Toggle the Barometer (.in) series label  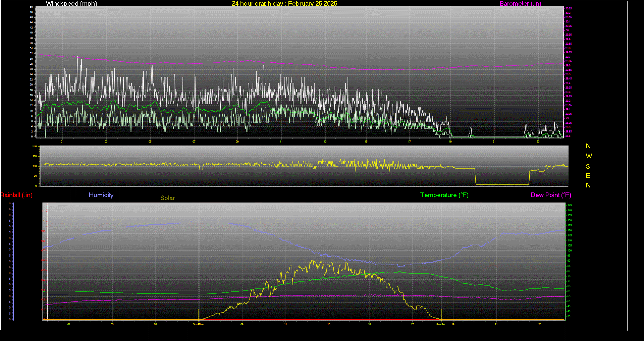520,4
